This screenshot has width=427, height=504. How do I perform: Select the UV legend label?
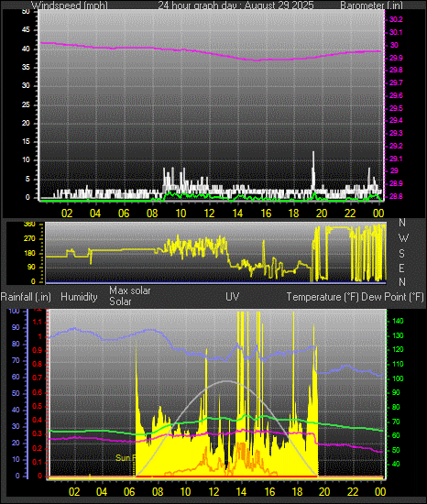pos(233,296)
